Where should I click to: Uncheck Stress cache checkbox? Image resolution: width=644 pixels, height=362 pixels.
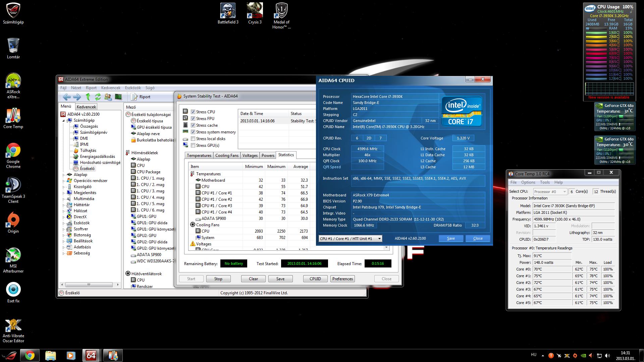tap(193, 125)
